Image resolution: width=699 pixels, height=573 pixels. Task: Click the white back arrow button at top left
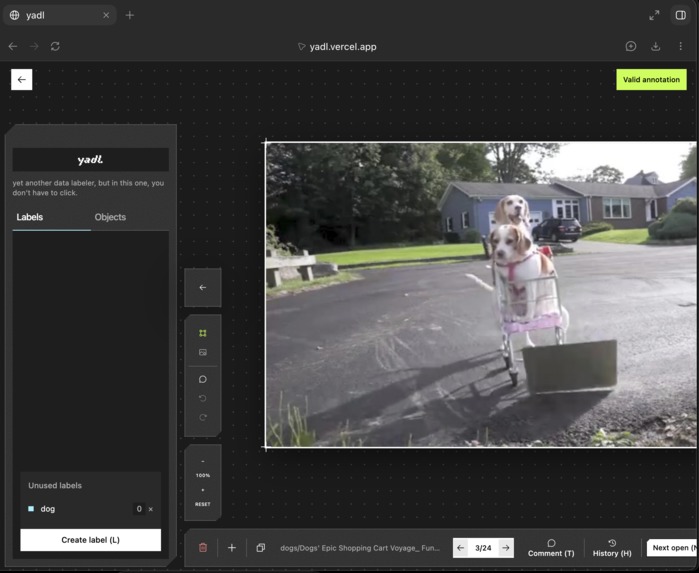pos(21,79)
